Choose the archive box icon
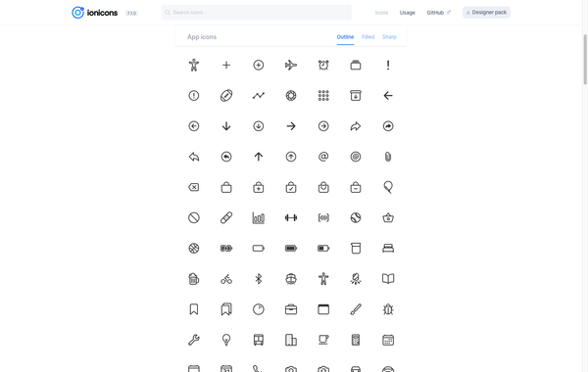The width and height of the screenshot is (588, 372). click(x=356, y=96)
